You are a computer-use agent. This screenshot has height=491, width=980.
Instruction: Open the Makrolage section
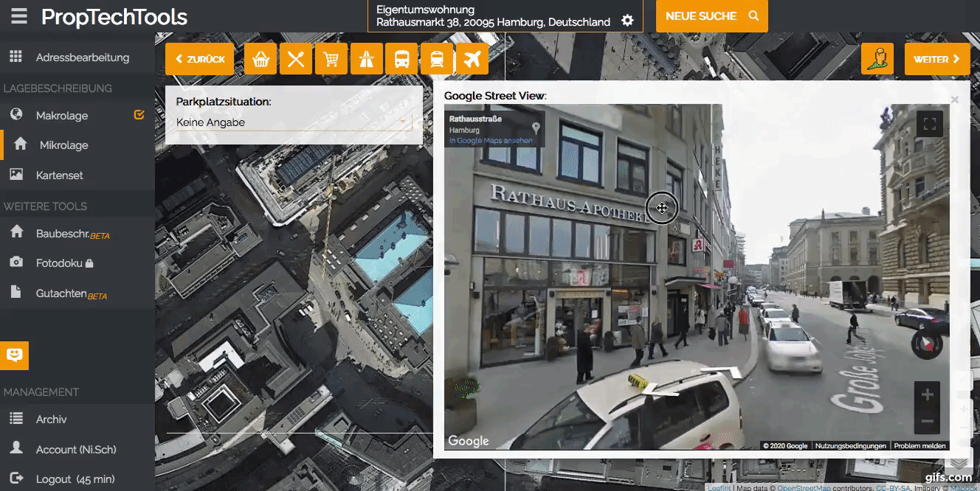(x=62, y=115)
